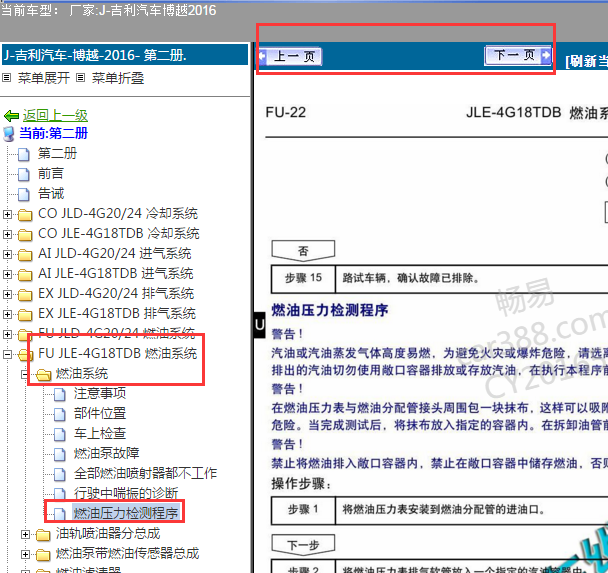The height and width of the screenshot is (573, 608).
Task: Click page icon next to 注意事项
Action: tap(60, 395)
